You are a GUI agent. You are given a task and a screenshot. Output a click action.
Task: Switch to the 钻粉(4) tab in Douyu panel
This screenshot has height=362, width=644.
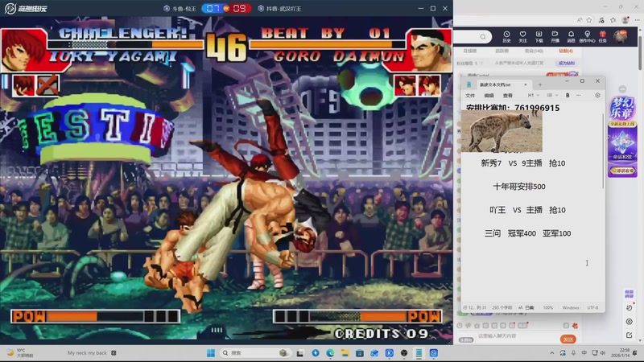point(566,51)
